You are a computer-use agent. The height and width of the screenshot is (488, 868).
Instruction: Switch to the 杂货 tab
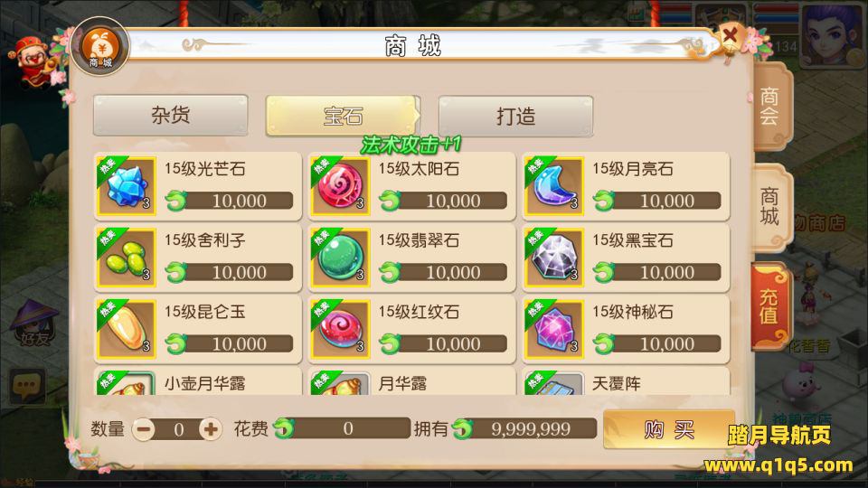click(171, 115)
